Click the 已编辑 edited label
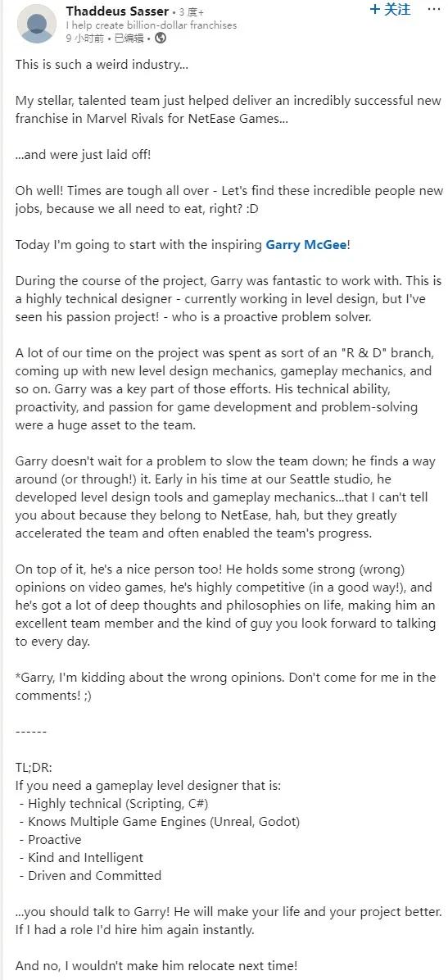 [132, 38]
